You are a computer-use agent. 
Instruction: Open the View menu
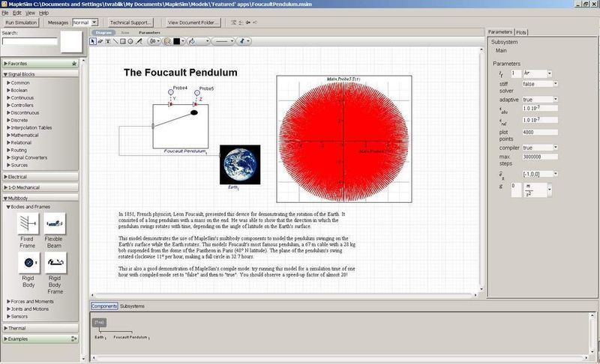pyautogui.click(x=30, y=13)
